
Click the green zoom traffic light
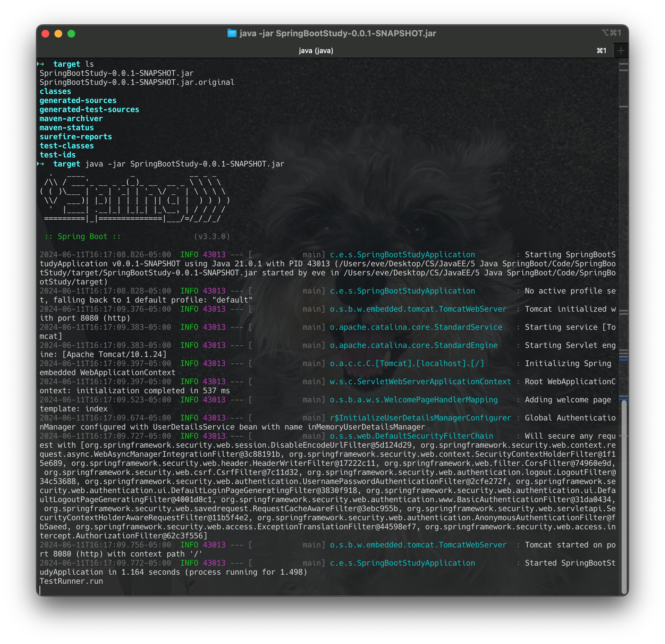coord(71,34)
